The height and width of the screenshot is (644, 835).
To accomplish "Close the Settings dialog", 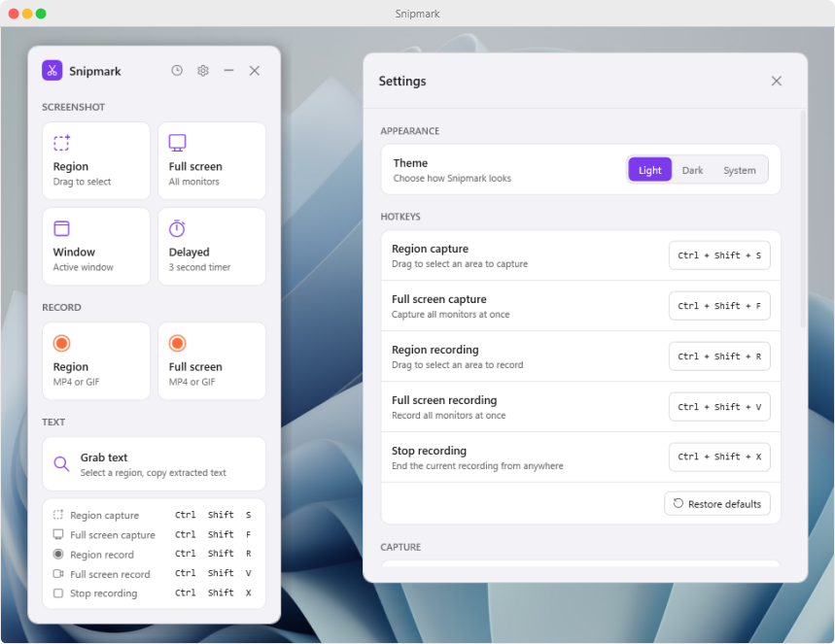I will [x=777, y=81].
